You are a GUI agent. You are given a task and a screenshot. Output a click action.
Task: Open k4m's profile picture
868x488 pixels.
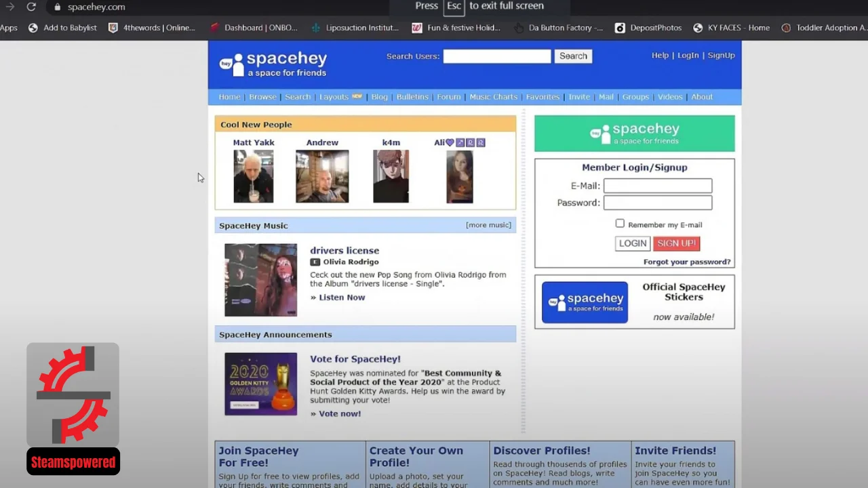click(391, 176)
